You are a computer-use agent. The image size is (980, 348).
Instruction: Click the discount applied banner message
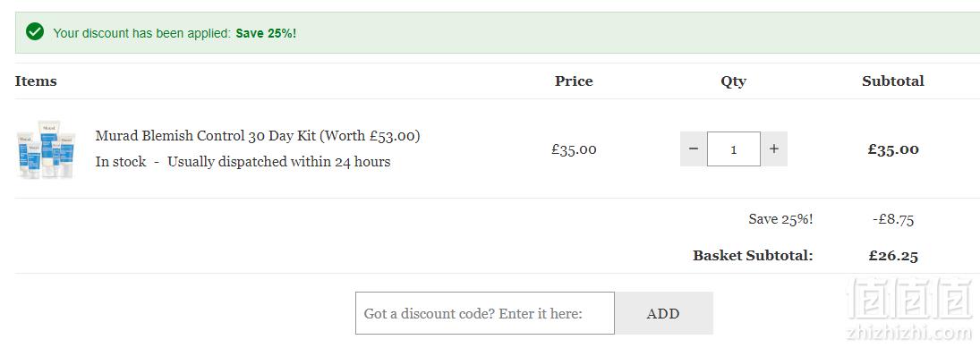175,33
